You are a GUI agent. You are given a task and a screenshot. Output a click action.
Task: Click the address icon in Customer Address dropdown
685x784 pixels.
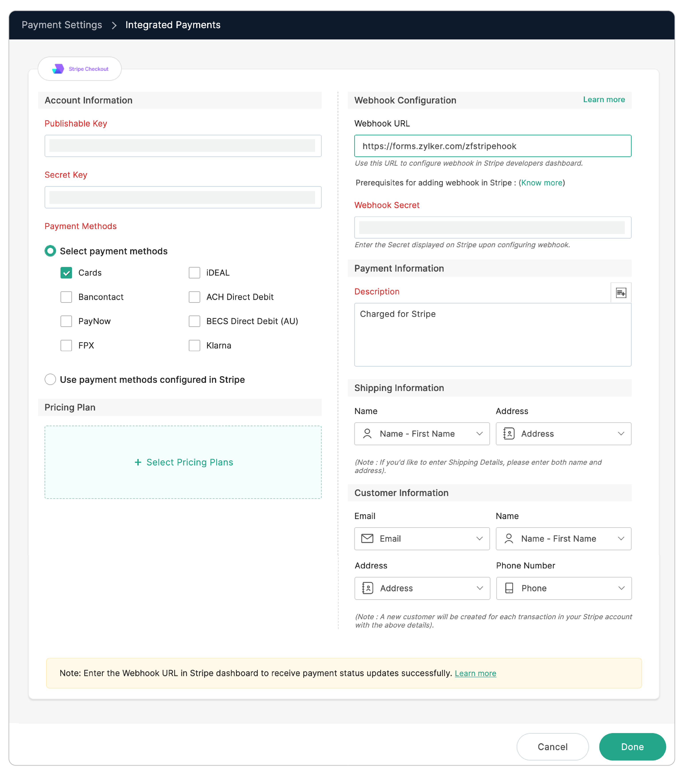pos(367,588)
